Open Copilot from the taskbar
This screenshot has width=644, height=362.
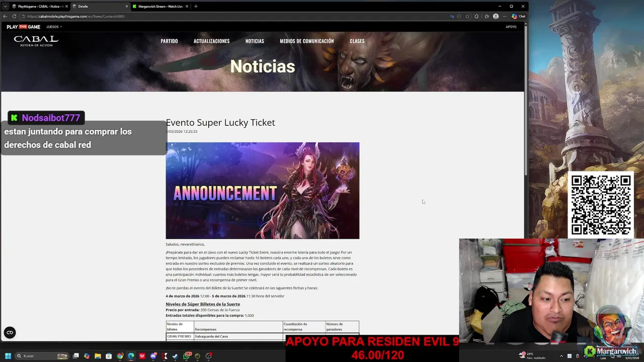pyautogui.click(x=87, y=356)
